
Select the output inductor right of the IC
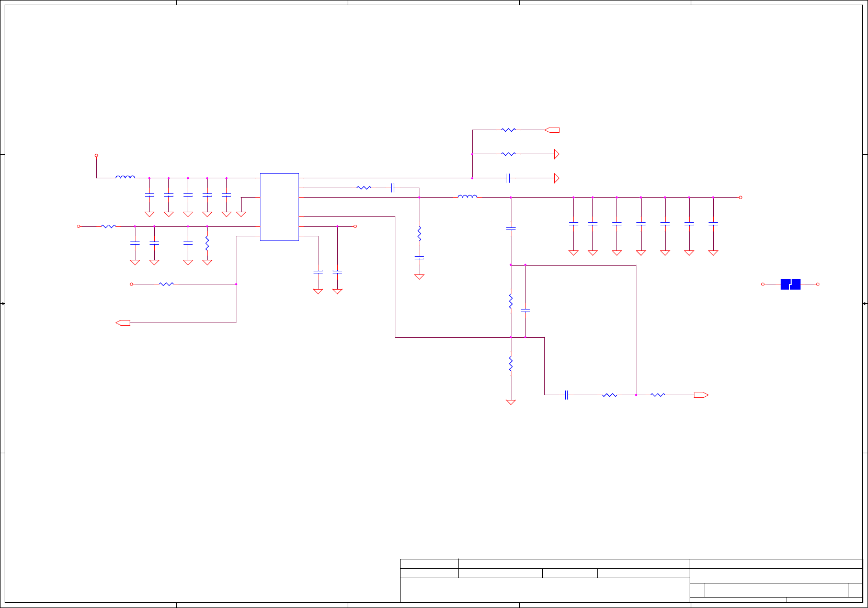pyautogui.click(x=467, y=197)
